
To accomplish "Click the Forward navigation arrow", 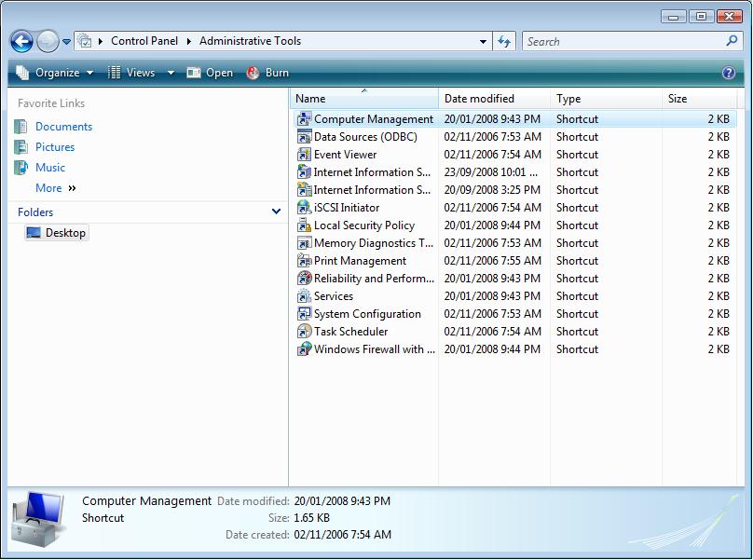I will [47, 41].
